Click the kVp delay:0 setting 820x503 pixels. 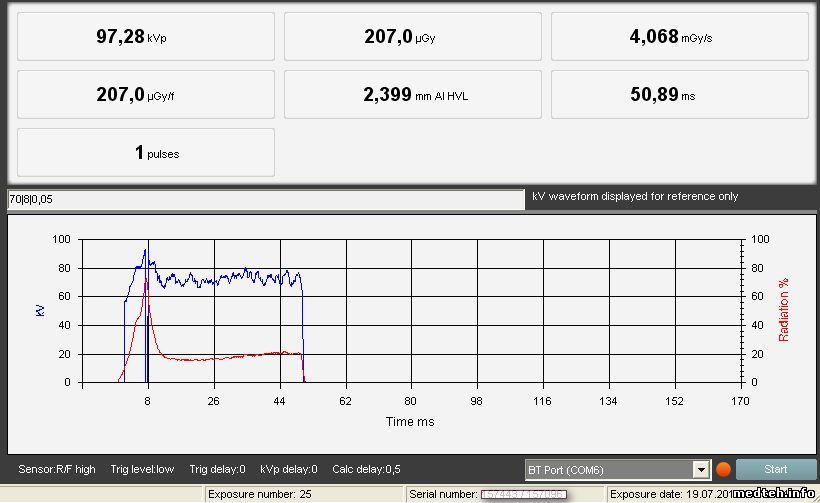click(x=289, y=469)
